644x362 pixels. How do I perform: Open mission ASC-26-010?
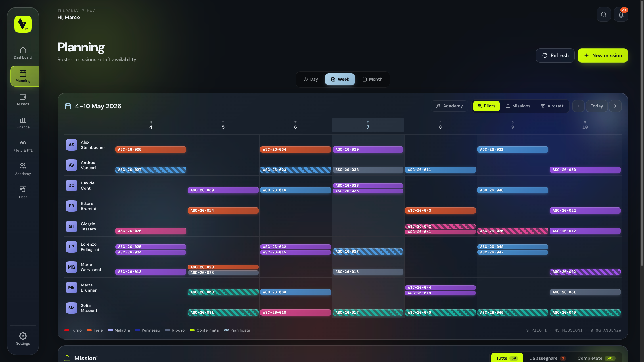click(x=296, y=313)
